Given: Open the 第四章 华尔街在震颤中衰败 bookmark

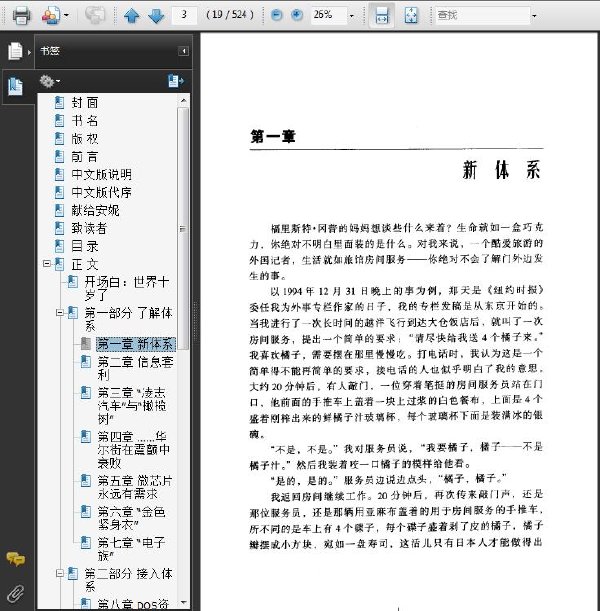Looking at the screenshot, I should point(134,450).
